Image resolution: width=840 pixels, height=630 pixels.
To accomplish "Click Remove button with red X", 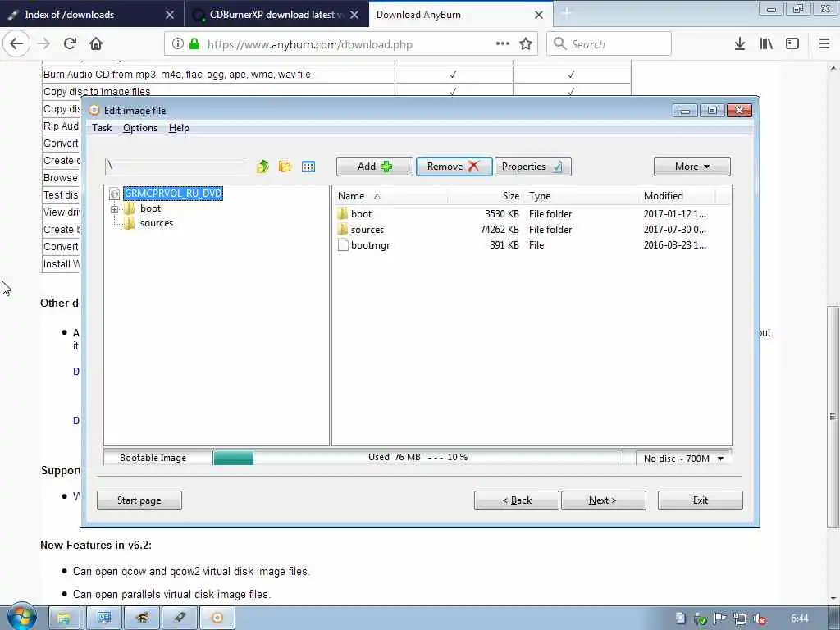I will pyautogui.click(x=454, y=167).
